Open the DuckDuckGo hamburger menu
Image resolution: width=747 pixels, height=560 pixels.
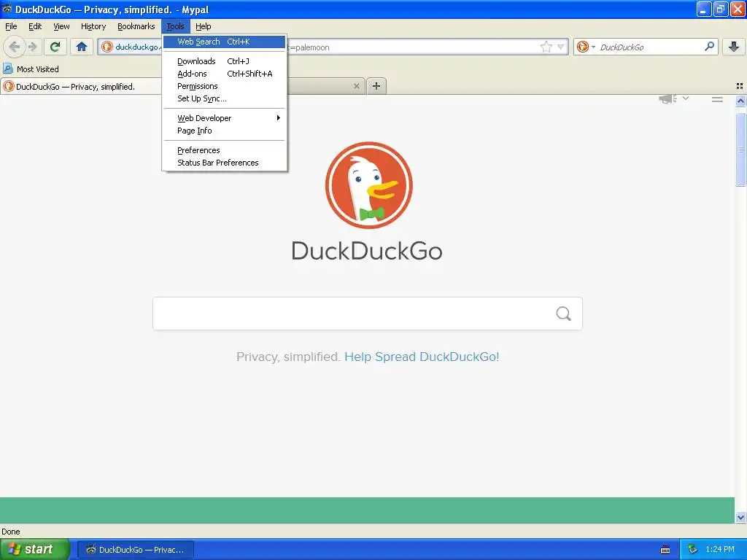717,99
